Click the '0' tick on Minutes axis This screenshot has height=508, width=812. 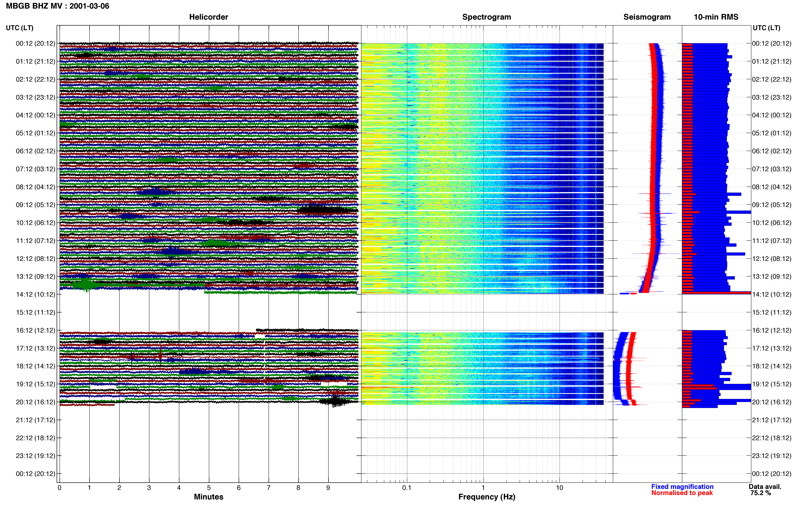[x=59, y=487]
